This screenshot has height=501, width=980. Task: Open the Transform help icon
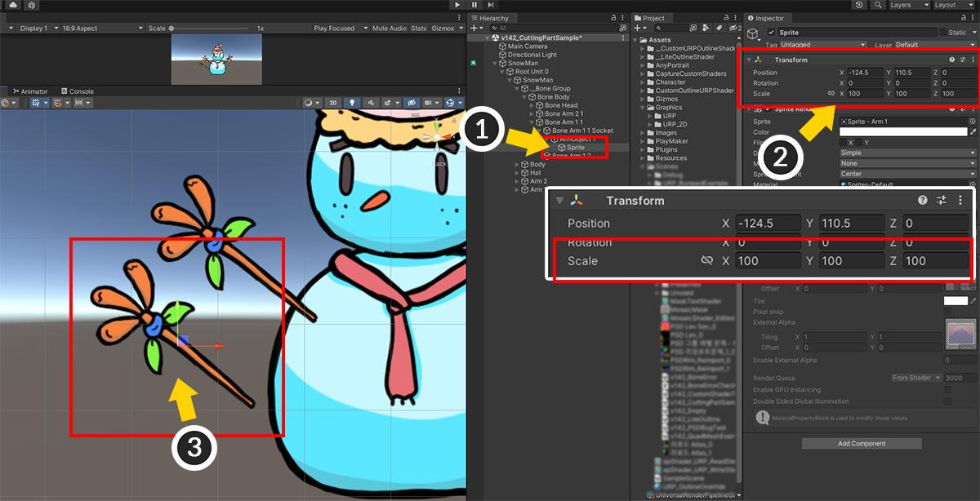951,60
